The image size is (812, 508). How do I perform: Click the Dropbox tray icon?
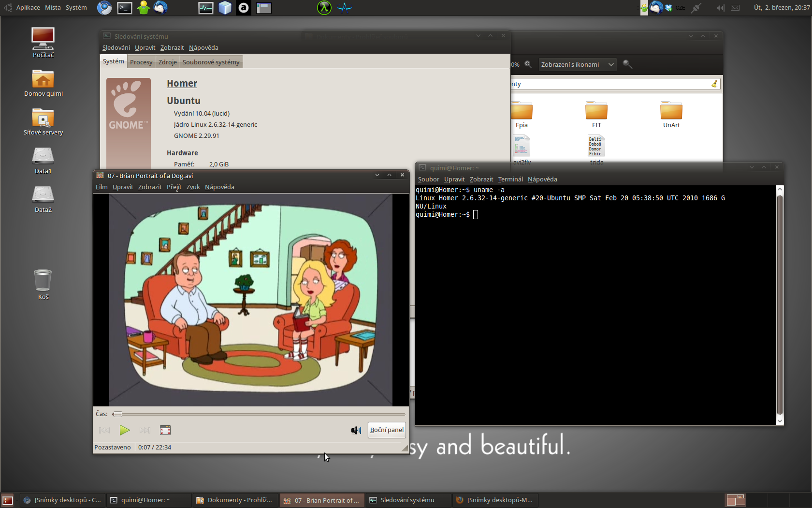point(669,8)
